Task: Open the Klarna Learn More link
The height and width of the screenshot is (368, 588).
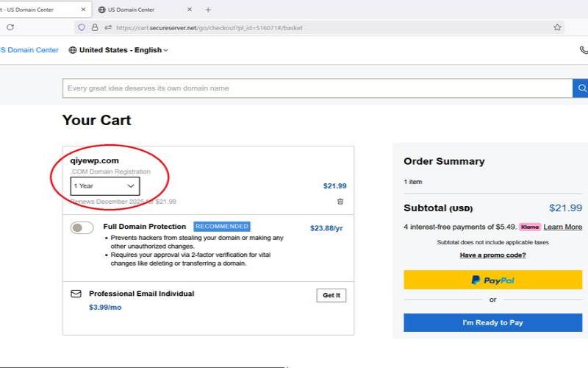Action: tap(562, 227)
